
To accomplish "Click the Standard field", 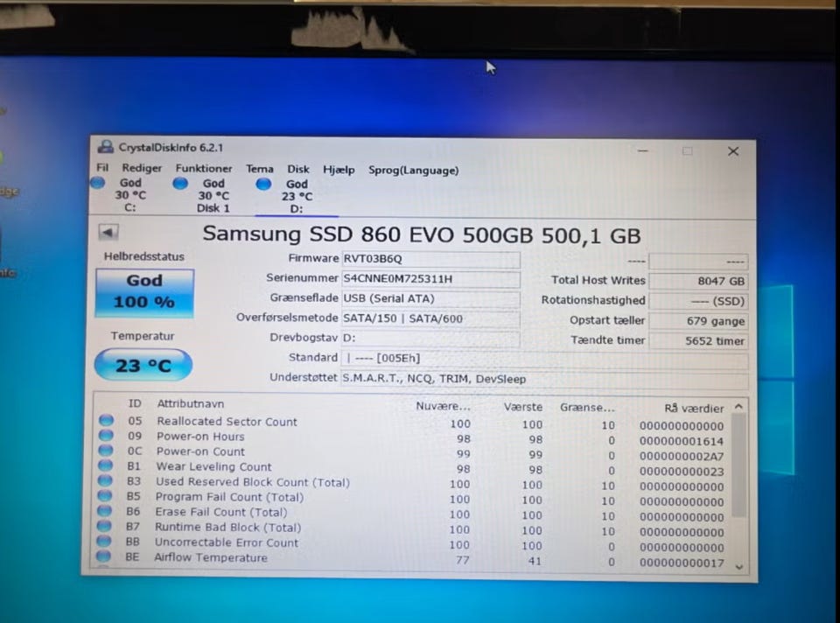I will coord(544,359).
